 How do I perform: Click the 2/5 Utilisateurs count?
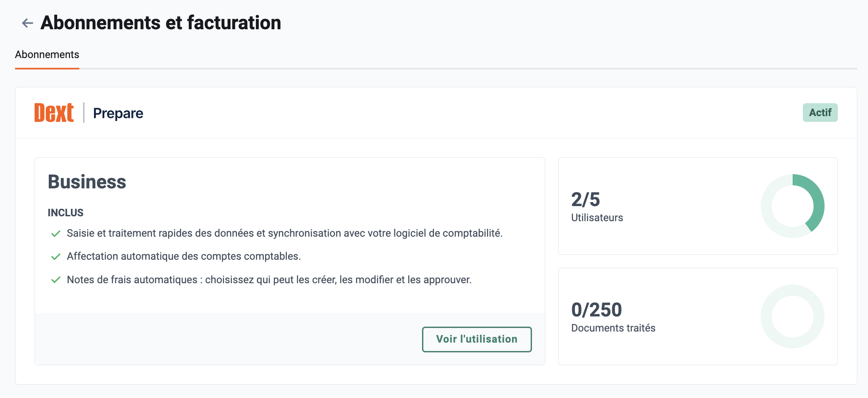click(585, 199)
